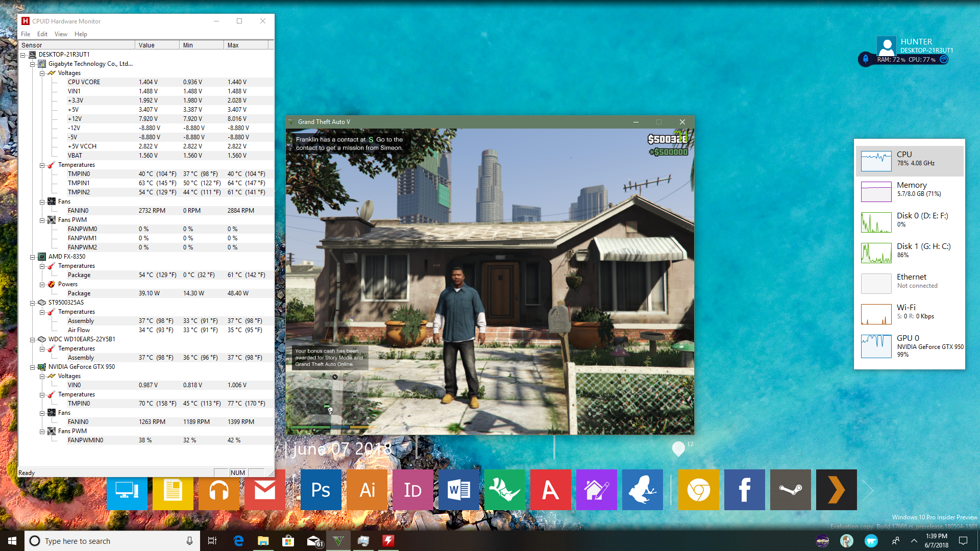Collapse the DESKTOP-21R3UT1 tree root
Screen dimensions: 980x551
click(23, 55)
